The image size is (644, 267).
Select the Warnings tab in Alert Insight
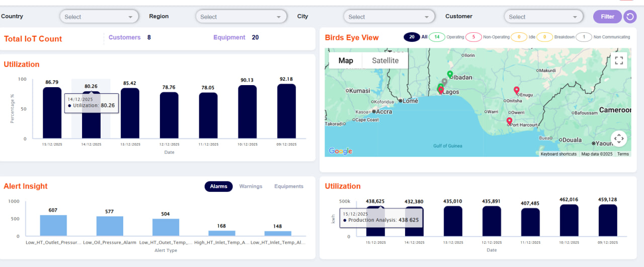[x=251, y=186]
